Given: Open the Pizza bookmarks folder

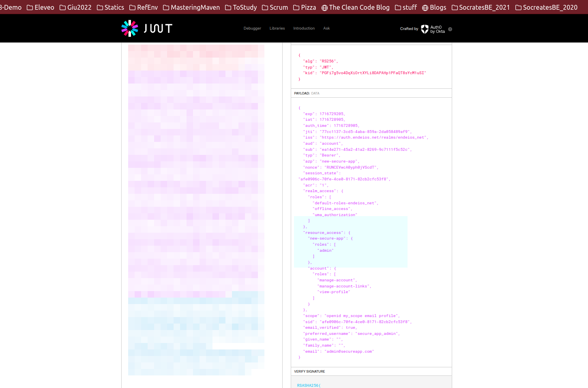Looking at the screenshot, I should [x=305, y=7].
